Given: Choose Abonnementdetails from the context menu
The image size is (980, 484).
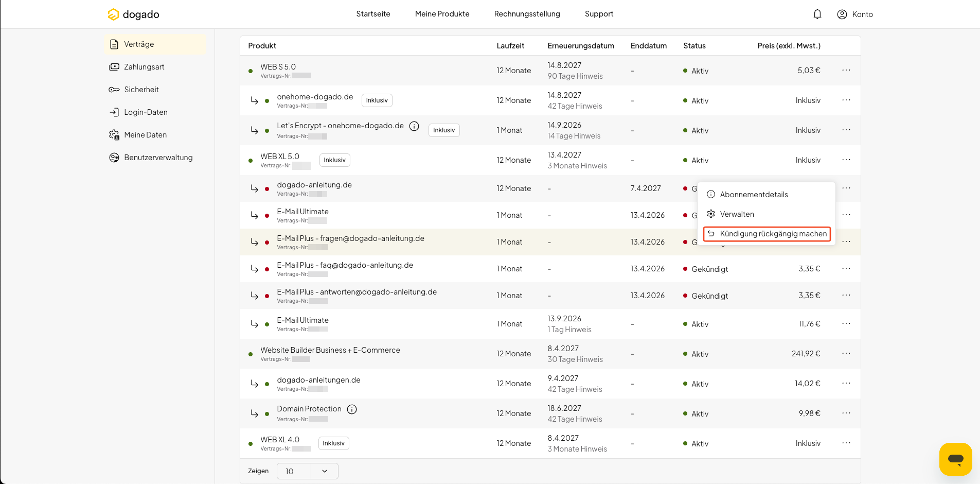Looking at the screenshot, I should (767, 195).
